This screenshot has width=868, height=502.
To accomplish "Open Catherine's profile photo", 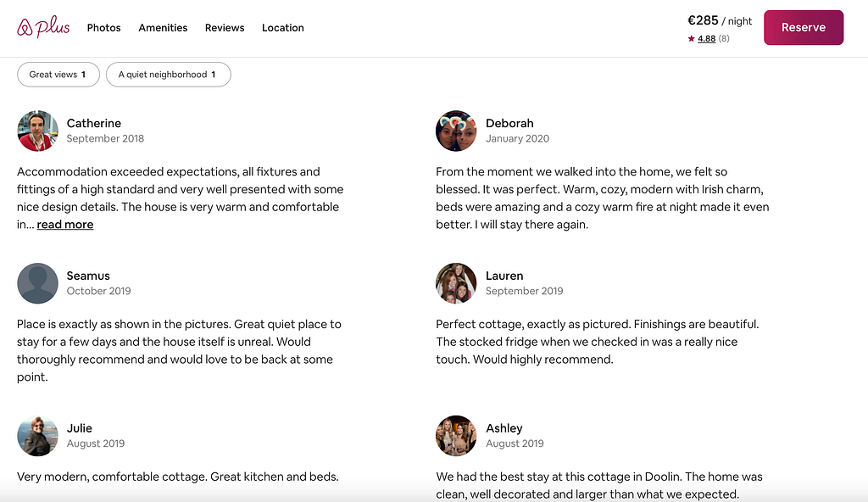I will (x=37, y=131).
